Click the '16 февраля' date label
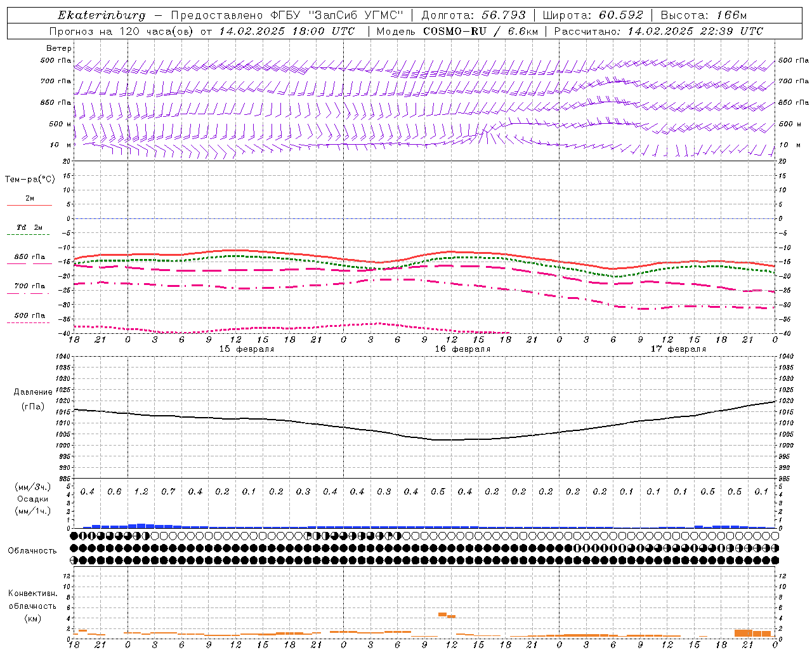 462,349
